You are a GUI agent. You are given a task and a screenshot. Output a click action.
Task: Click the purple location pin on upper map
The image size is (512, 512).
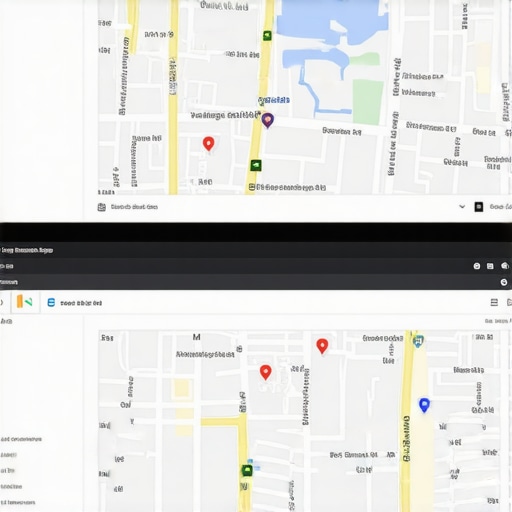[x=268, y=120]
